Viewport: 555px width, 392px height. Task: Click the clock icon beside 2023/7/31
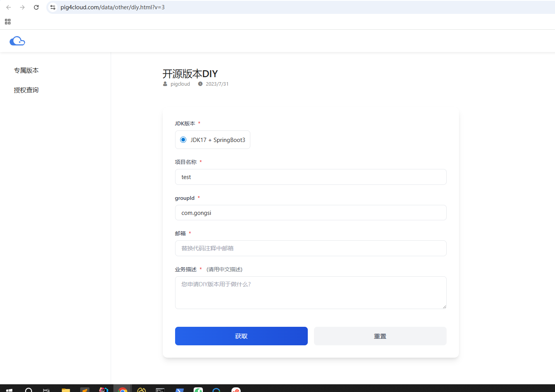(200, 84)
